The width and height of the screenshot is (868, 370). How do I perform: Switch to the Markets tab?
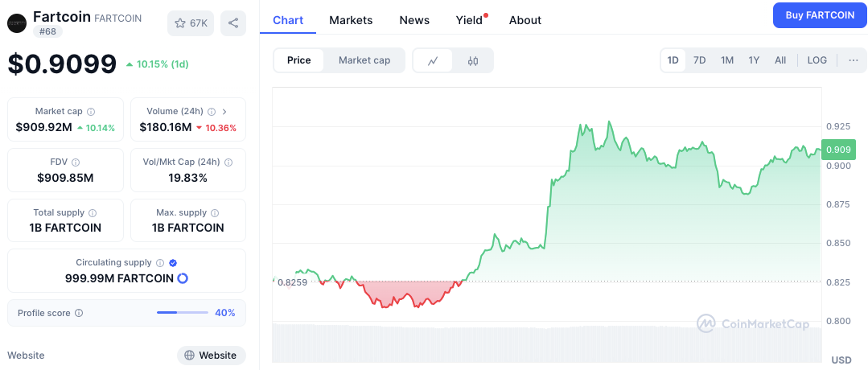(351, 20)
